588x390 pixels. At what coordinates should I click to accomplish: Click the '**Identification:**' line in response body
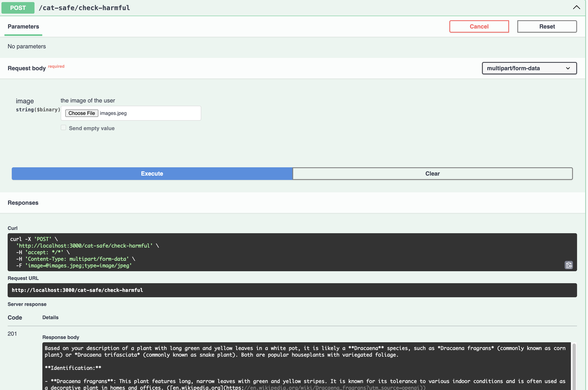coord(73,368)
